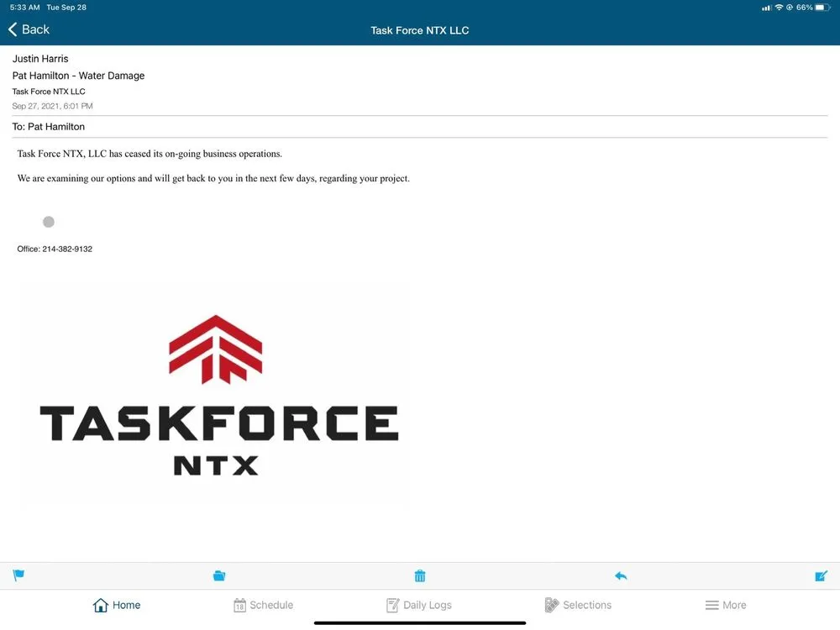Compose a new message
The image size is (840, 630).
click(821, 575)
